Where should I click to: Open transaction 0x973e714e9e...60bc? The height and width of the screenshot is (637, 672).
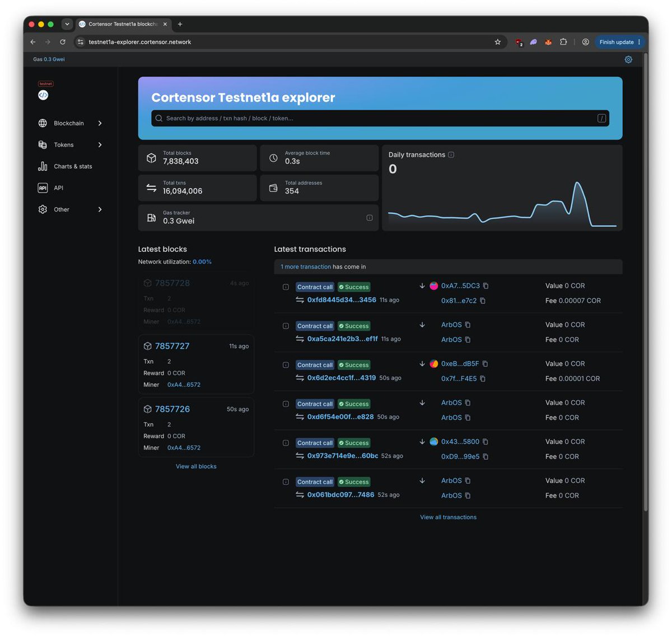[x=343, y=456]
